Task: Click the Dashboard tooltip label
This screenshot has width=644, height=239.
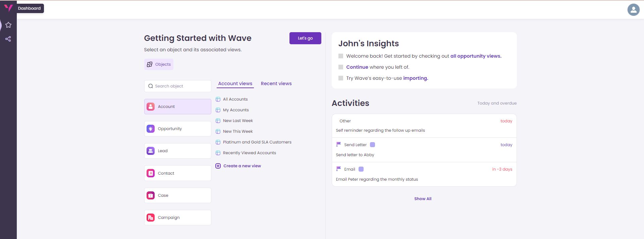Action: [29, 8]
